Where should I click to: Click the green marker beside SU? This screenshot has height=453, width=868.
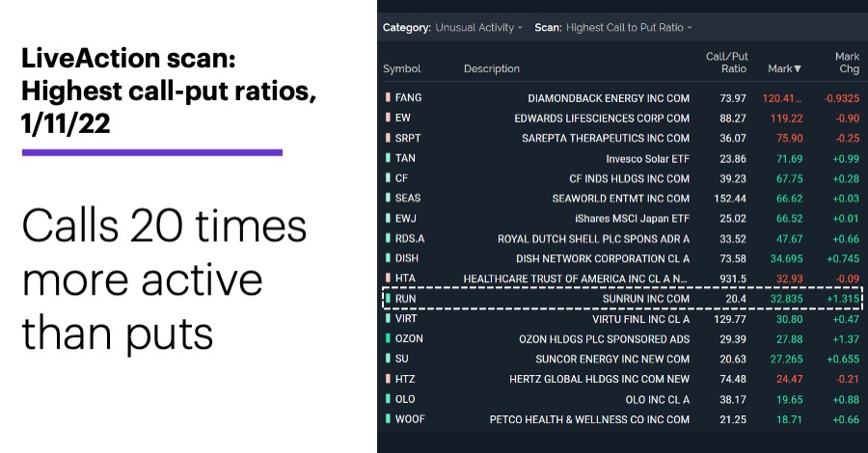coord(388,359)
